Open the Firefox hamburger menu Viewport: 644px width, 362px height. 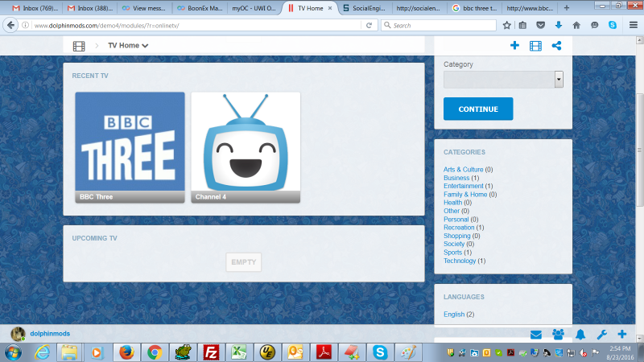(x=634, y=26)
